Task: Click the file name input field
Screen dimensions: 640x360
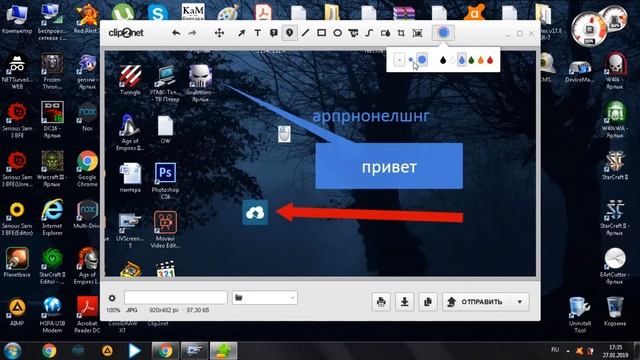Action: [x=176, y=298]
